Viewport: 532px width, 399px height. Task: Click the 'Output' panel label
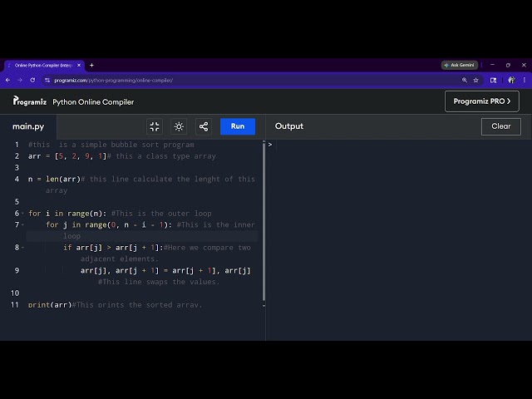tap(289, 126)
